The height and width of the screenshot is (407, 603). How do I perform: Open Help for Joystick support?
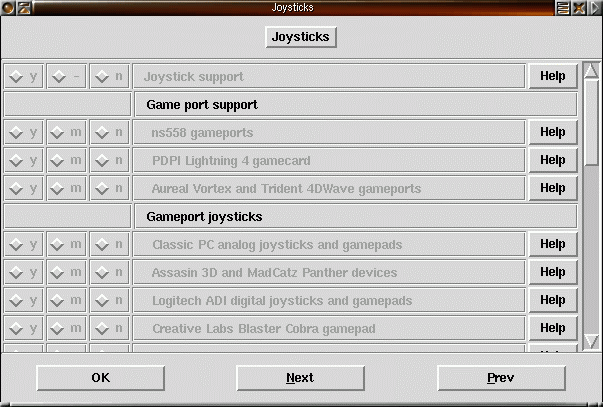552,76
